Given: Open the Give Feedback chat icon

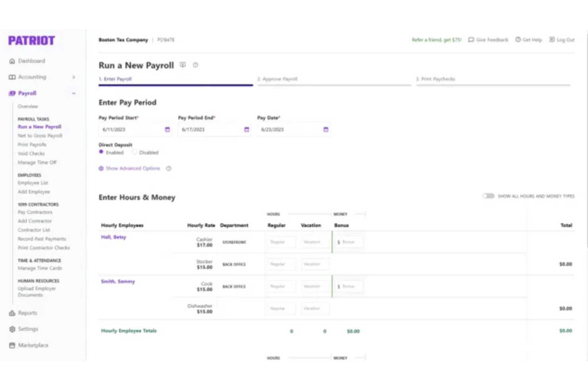Looking at the screenshot, I should pyautogui.click(x=471, y=40).
